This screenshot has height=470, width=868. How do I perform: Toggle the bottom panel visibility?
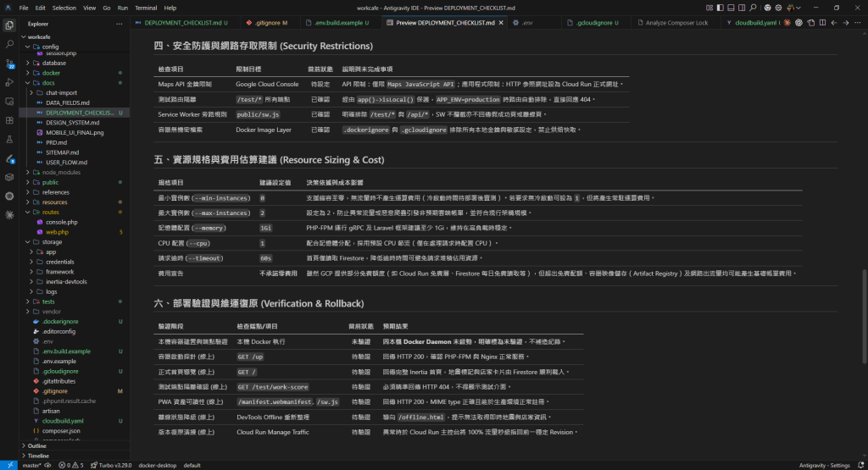pos(731,8)
